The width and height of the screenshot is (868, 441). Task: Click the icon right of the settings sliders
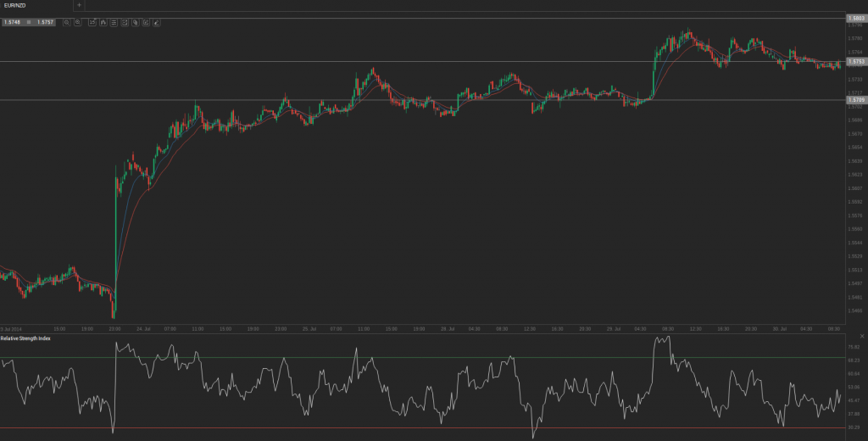(x=125, y=22)
